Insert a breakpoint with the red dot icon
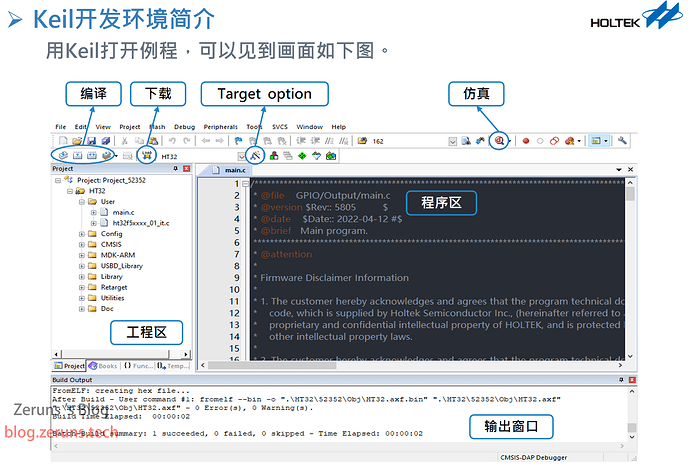The image size is (690, 475). click(525, 141)
